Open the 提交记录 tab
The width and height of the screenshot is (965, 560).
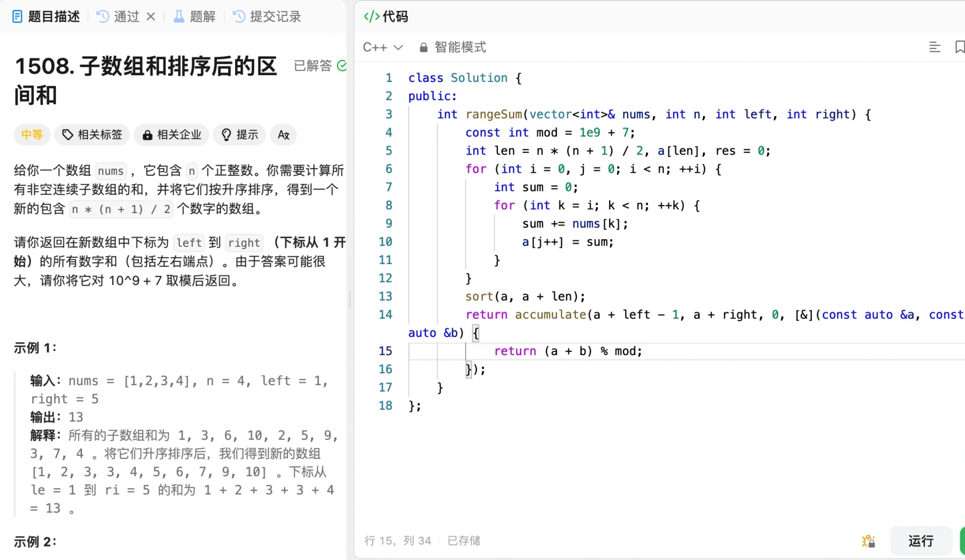[267, 17]
